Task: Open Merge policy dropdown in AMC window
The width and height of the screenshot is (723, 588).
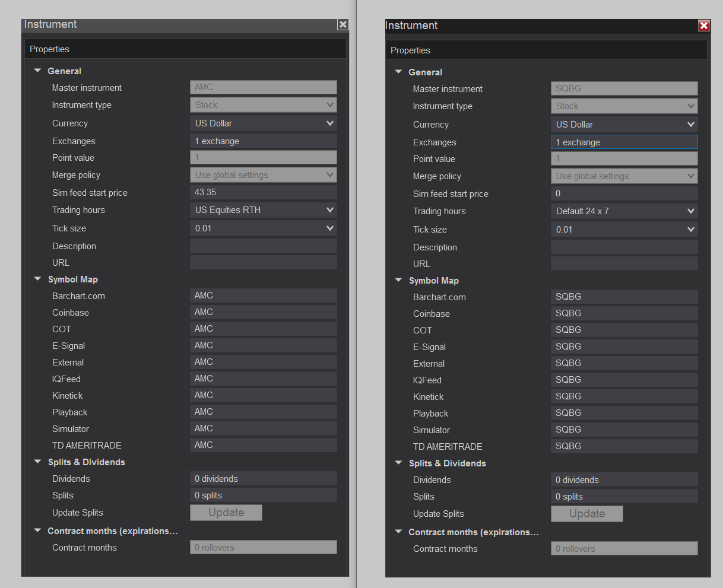Action: click(264, 175)
